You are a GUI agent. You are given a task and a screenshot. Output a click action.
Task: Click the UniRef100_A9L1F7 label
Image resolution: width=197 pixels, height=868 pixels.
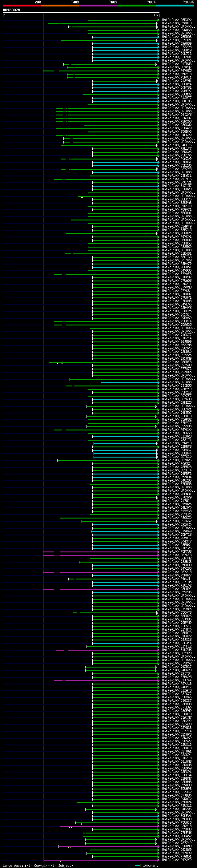(x=176, y=149)
